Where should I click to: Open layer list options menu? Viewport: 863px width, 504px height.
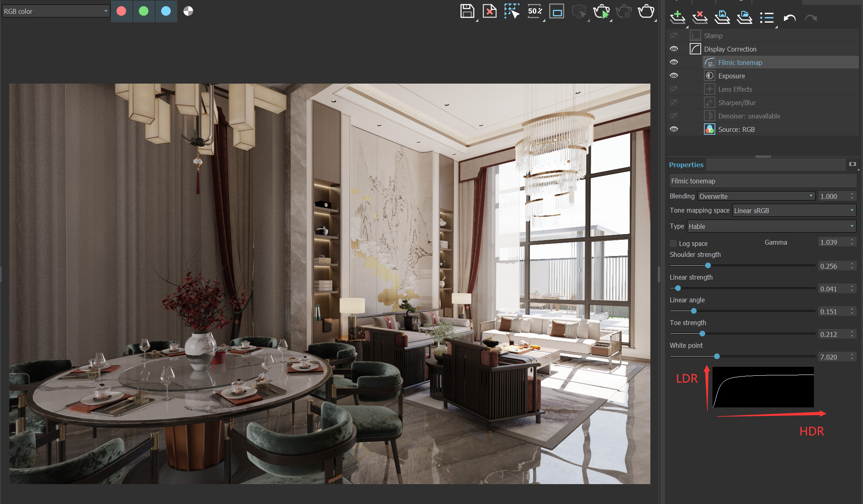tap(767, 17)
